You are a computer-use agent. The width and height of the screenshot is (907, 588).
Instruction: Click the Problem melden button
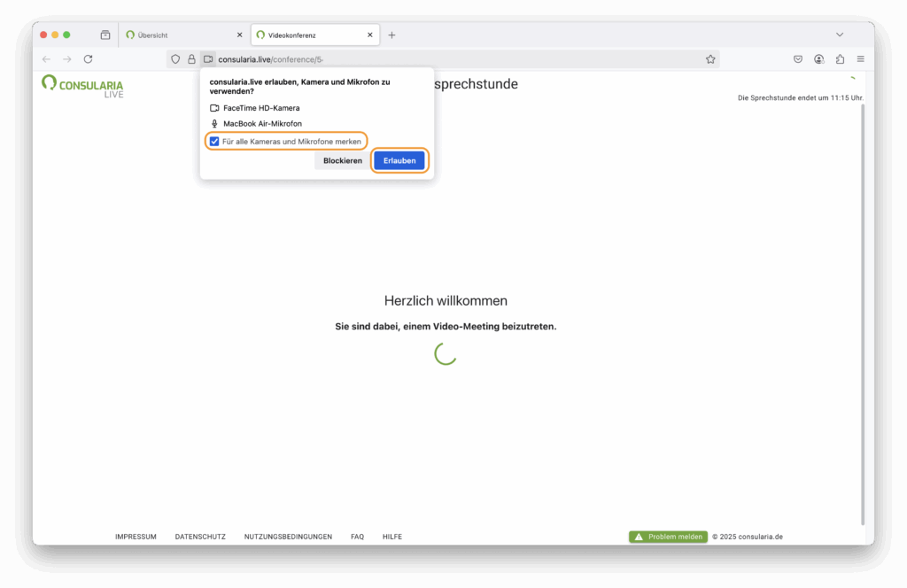point(668,537)
